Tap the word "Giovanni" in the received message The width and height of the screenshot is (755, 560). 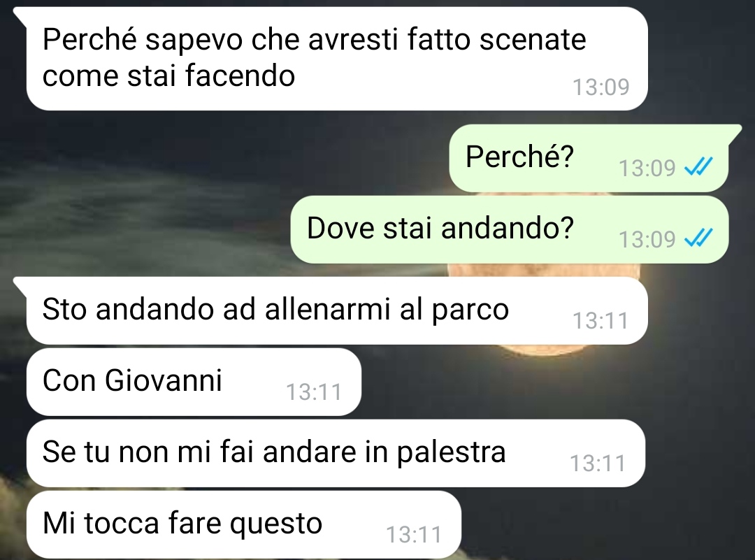[x=164, y=380]
